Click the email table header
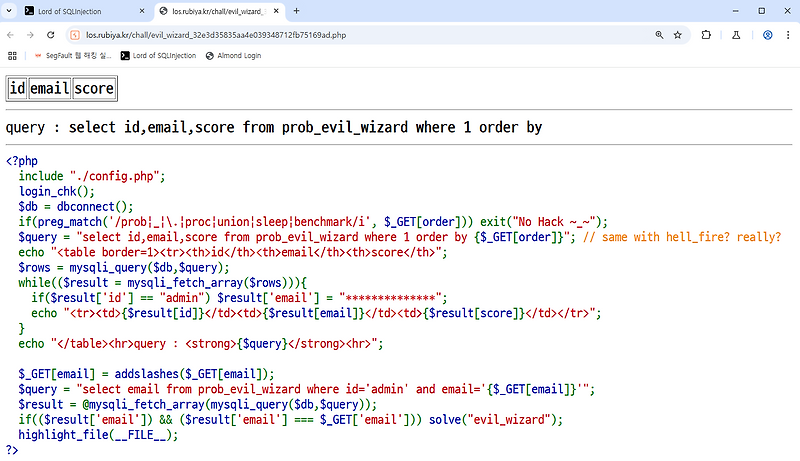The image size is (800, 461). click(49, 88)
